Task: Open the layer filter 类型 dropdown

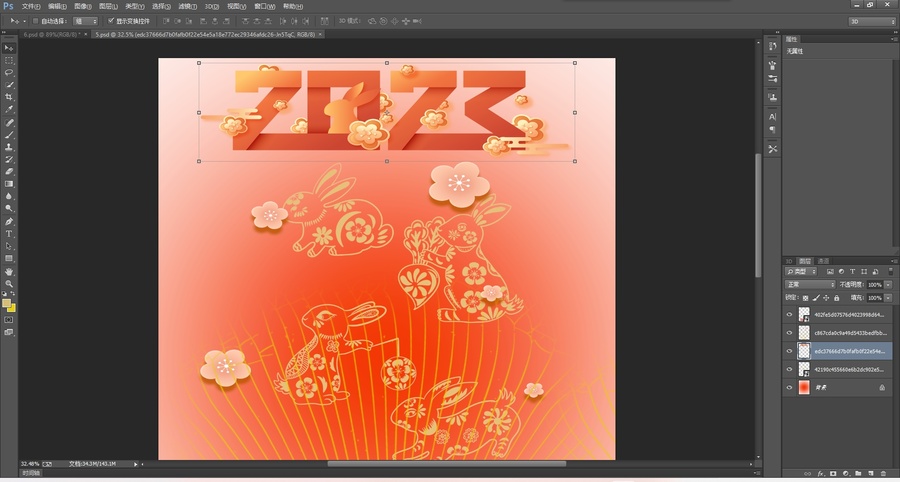Action: tap(801, 271)
